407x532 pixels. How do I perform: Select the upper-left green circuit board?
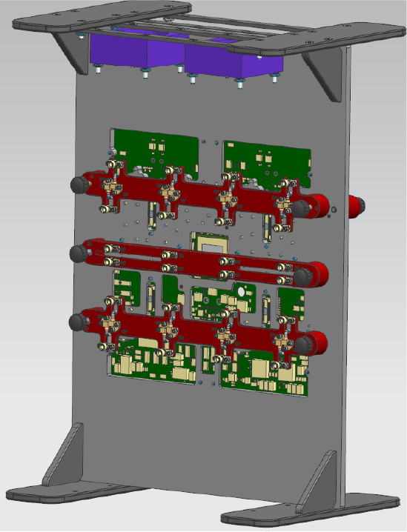pos(156,153)
